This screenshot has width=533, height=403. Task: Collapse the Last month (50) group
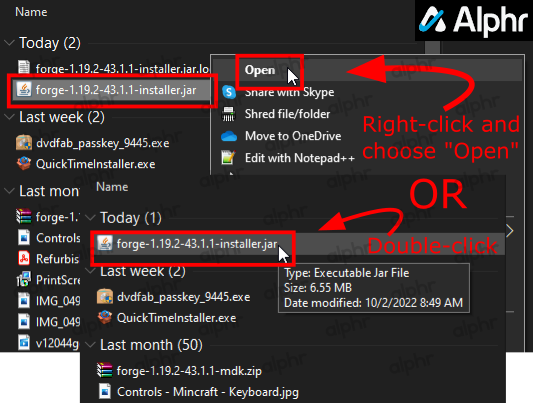point(90,345)
